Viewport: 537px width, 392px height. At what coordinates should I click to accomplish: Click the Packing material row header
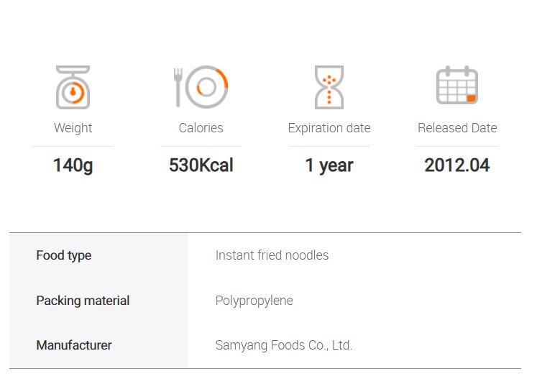point(83,301)
